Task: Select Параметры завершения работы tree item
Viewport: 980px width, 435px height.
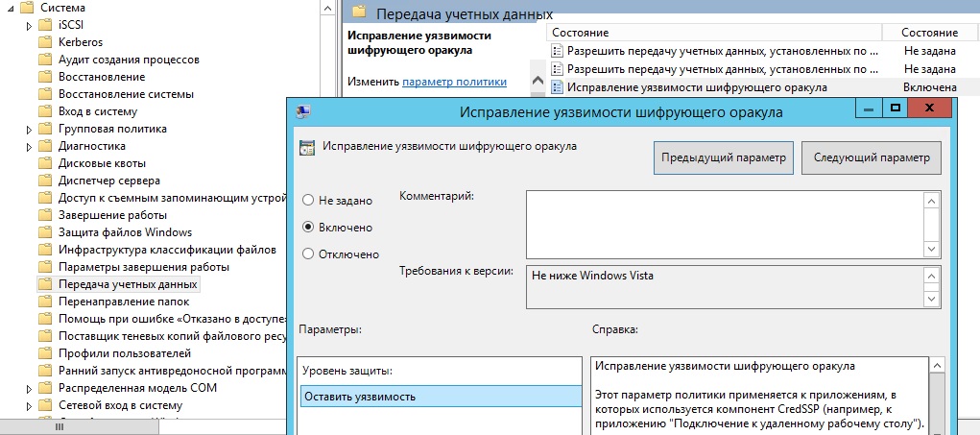Action: click(144, 267)
